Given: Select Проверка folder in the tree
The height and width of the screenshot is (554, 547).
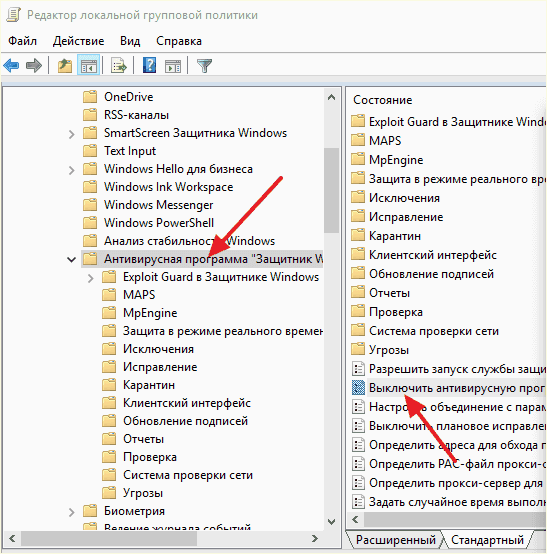Looking at the screenshot, I should [x=150, y=457].
